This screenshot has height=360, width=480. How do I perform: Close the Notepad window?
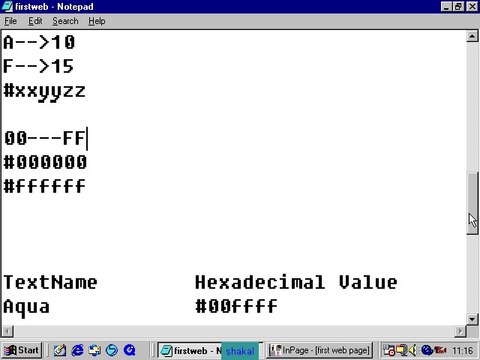click(x=472, y=6)
